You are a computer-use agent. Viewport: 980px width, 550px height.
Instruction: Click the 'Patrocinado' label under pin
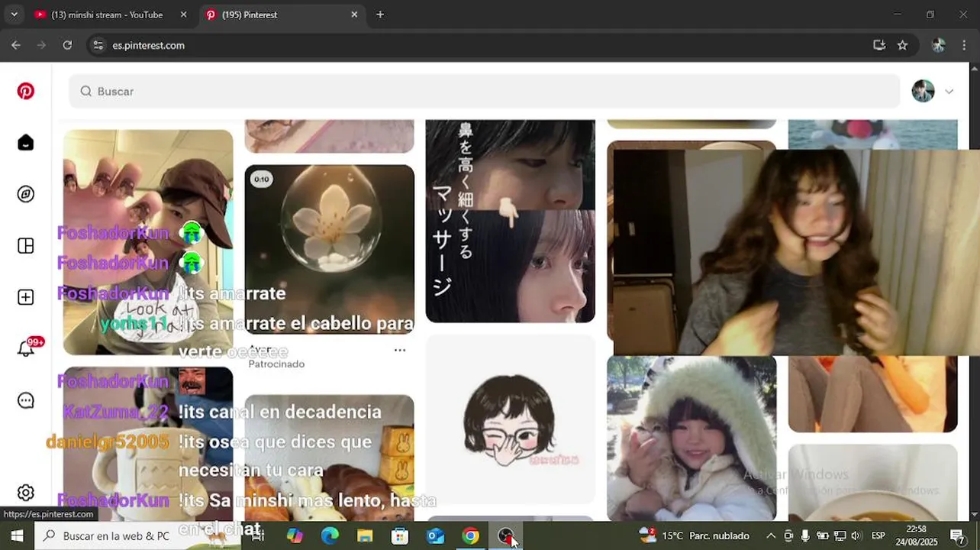[x=276, y=364]
